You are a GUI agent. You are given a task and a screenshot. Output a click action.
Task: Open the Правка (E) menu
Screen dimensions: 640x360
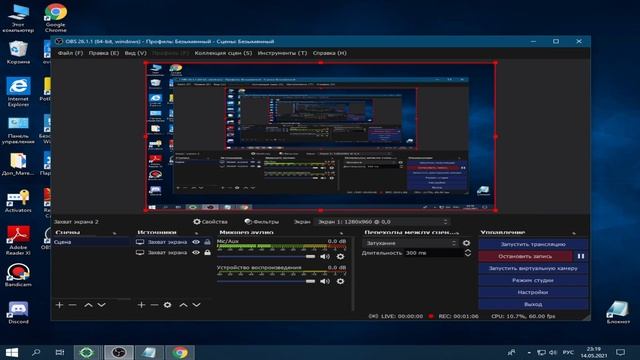point(104,53)
